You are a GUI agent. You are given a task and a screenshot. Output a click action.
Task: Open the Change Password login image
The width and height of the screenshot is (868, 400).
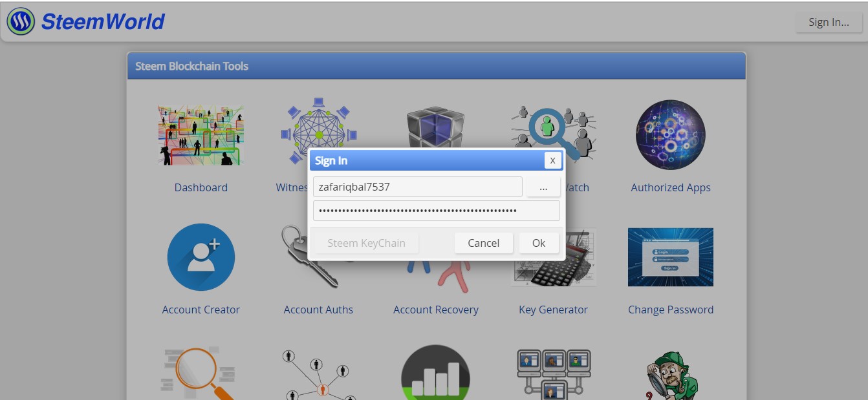coord(670,257)
